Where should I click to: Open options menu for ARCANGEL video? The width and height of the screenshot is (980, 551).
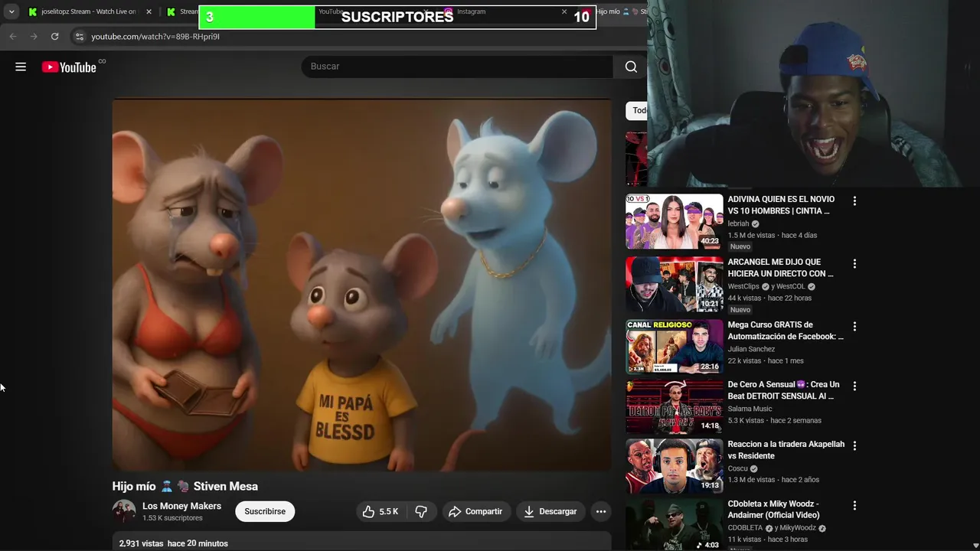[x=854, y=264]
